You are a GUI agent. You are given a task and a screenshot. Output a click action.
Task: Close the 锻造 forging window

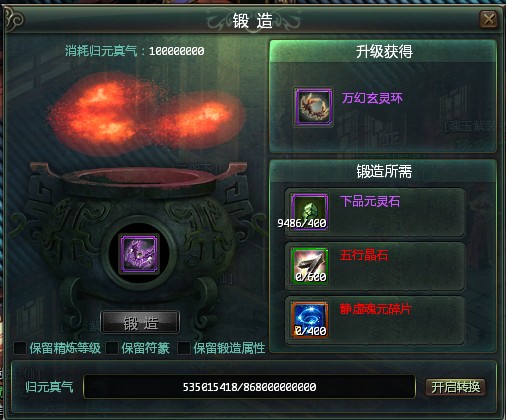click(x=488, y=19)
